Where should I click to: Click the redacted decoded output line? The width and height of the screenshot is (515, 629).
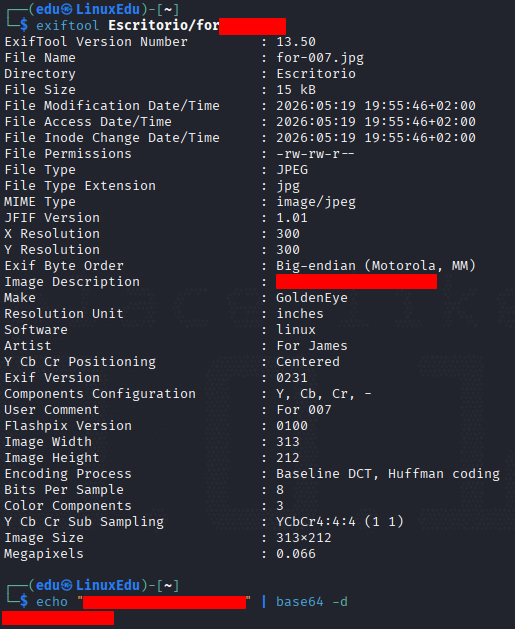click(x=58, y=618)
